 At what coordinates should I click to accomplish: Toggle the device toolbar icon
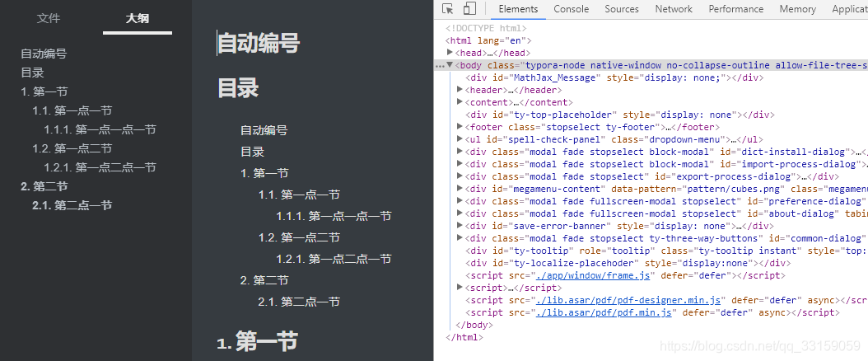click(x=469, y=9)
